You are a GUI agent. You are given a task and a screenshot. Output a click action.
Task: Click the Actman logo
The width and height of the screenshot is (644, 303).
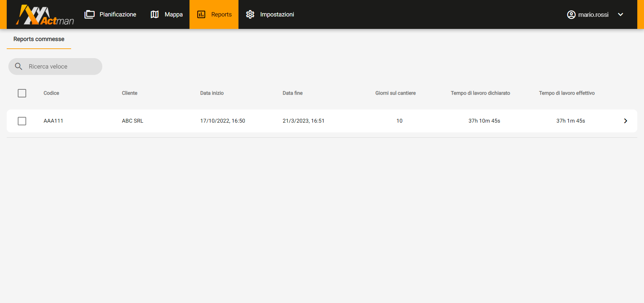(45, 15)
